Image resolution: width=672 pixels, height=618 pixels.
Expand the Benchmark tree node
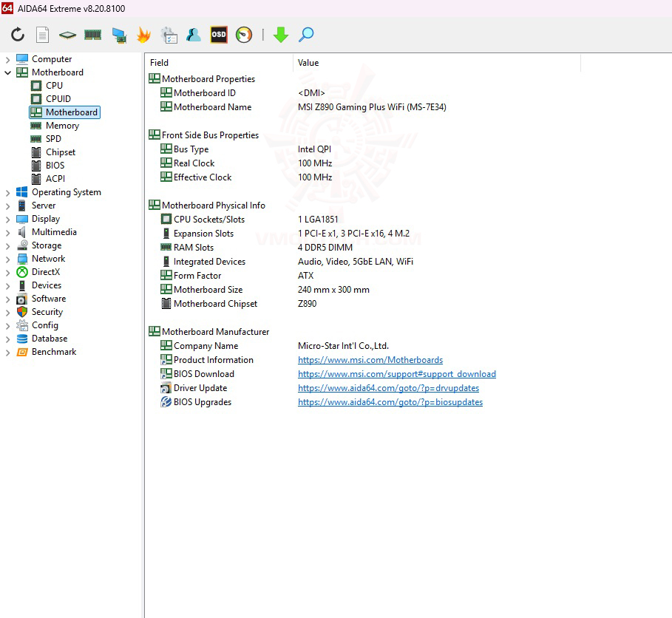pos(7,353)
